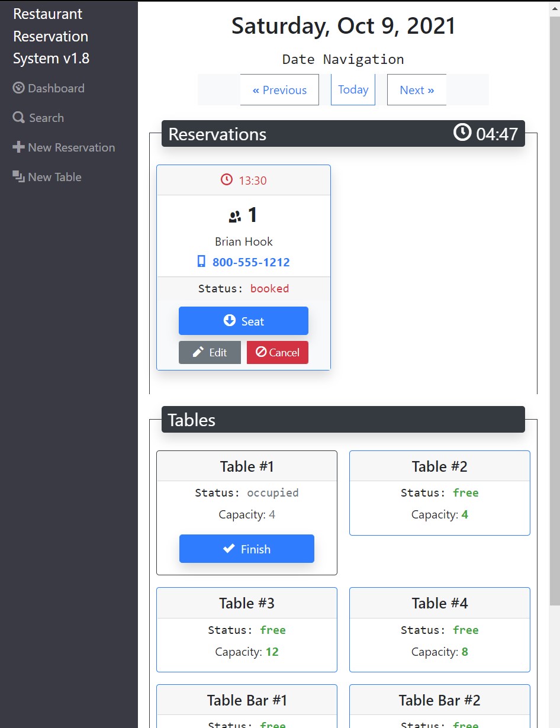Click the red clock icon by 13:30
Viewport: 560px width, 728px height.
(x=227, y=179)
